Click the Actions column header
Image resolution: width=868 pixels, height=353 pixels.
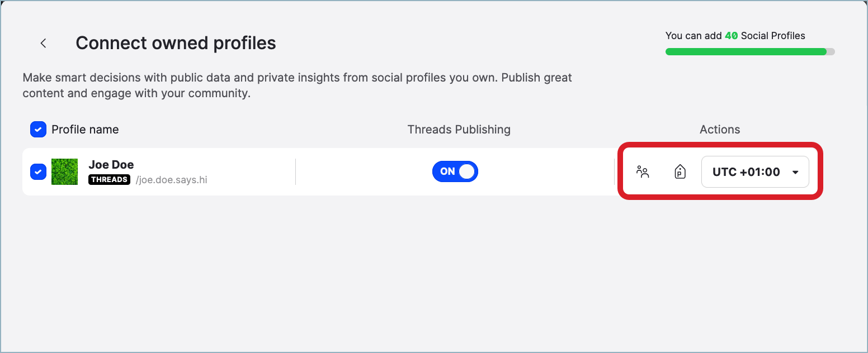(719, 130)
